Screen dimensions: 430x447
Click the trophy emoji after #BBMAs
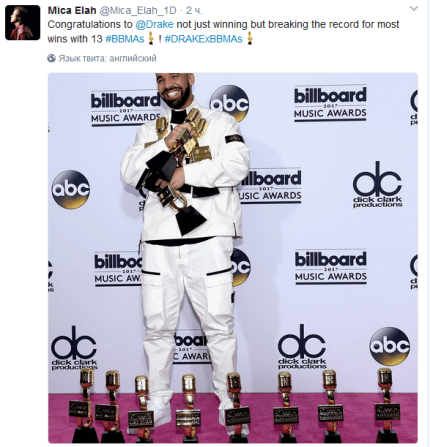pos(151,39)
